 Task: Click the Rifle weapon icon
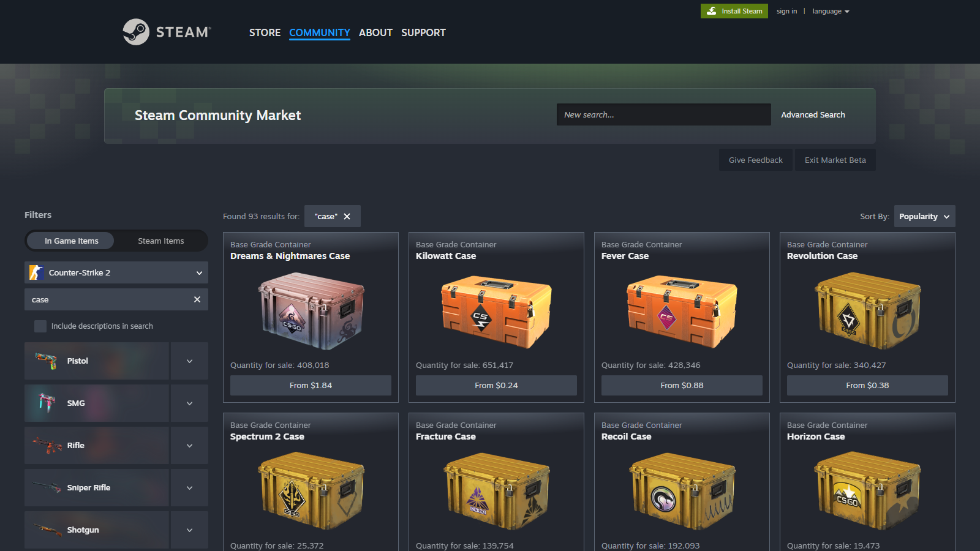(x=47, y=445)
